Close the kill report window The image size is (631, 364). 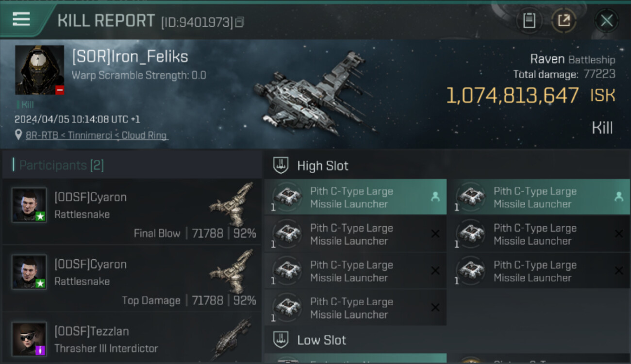point(606,20)
